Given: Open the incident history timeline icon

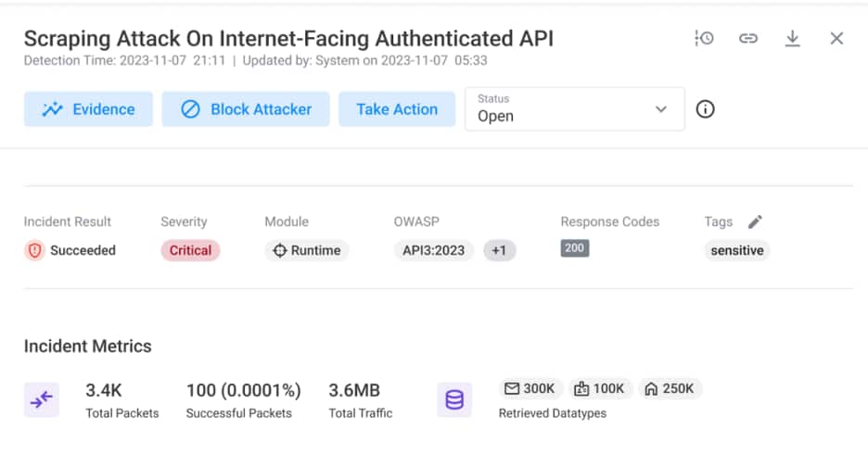Looking at the screenshot, I should pos(704,38).
